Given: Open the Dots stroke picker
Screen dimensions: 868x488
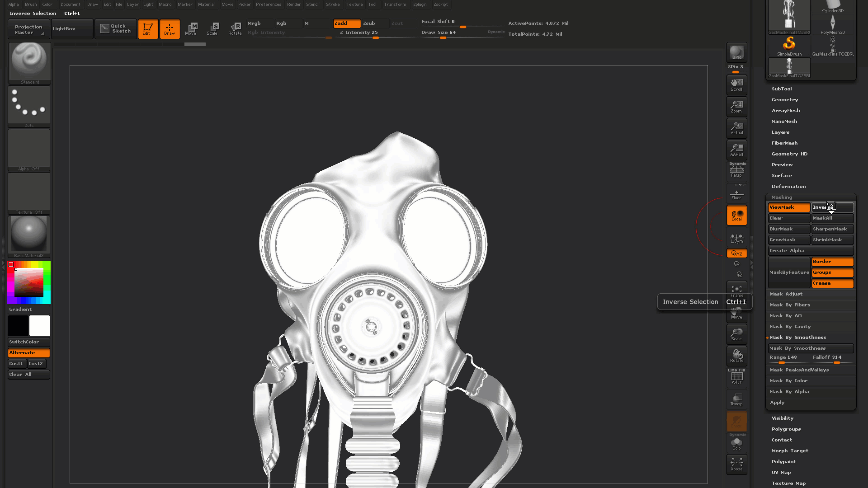Looking at the screenshot, I should [x=29, y=107].
